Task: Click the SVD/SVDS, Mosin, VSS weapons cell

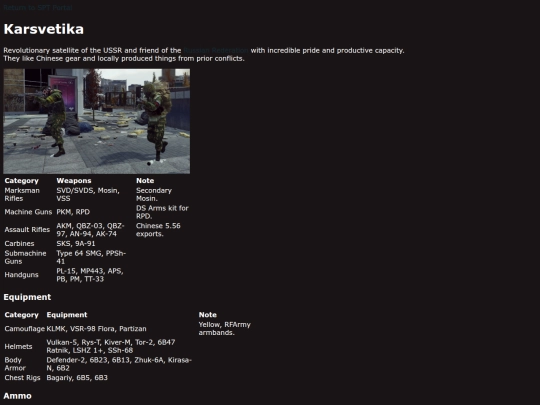Action: pos(88,195)
